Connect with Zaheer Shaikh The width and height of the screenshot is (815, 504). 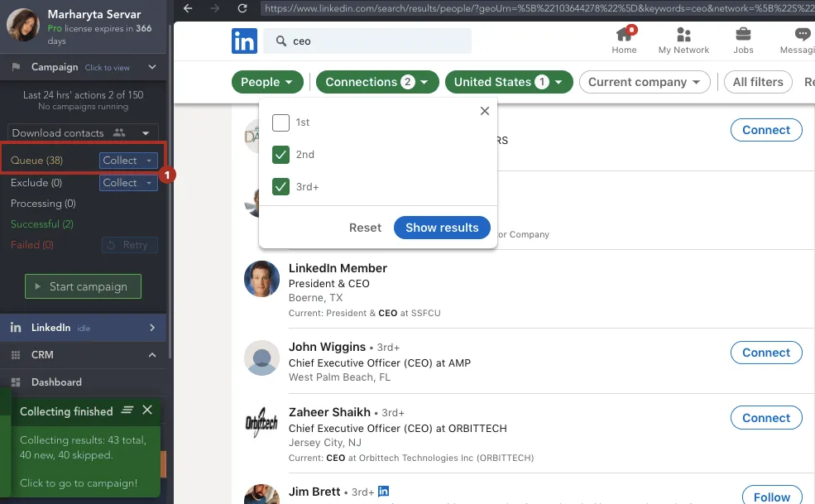[x=766, y=418]
